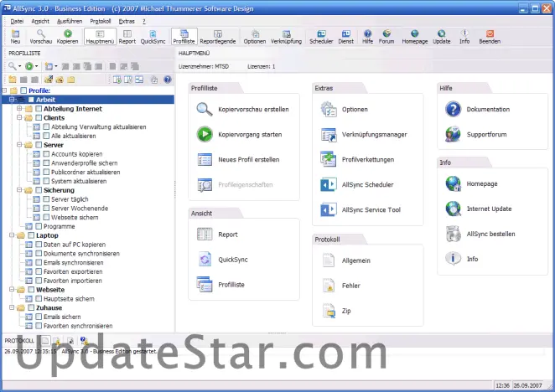Collapse the 'Server' tree folder

click(18, 145)
